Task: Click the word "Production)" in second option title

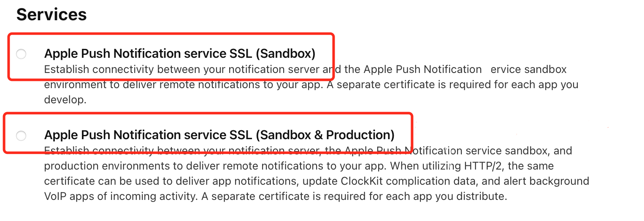Action: [360, 135]
